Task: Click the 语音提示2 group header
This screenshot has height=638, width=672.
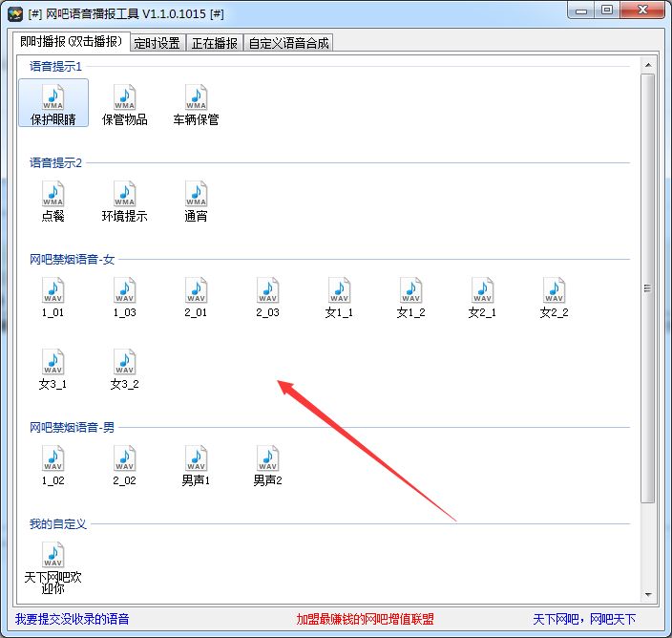Action: pos(55,163)
